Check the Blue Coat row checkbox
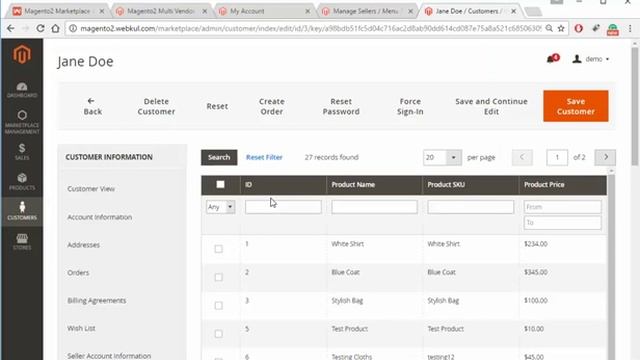Screen dimensions: 640x360 (x=218, y=277)
